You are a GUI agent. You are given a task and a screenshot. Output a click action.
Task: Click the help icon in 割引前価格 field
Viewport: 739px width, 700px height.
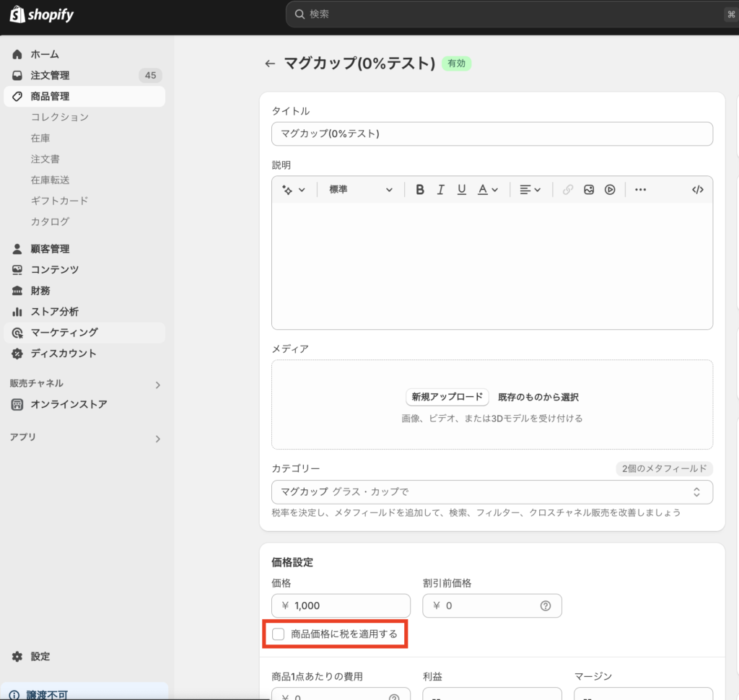coord(546,605)
